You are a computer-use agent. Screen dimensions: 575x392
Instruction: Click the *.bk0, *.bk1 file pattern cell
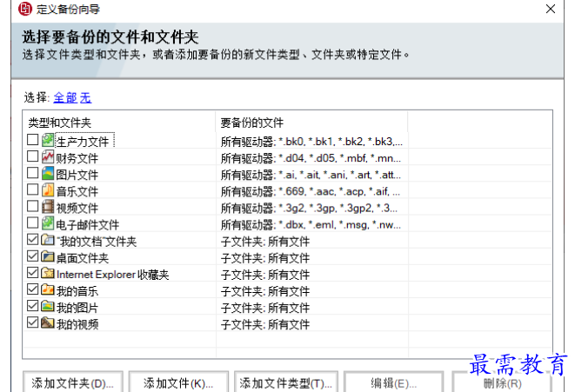(x=311, y=142)
